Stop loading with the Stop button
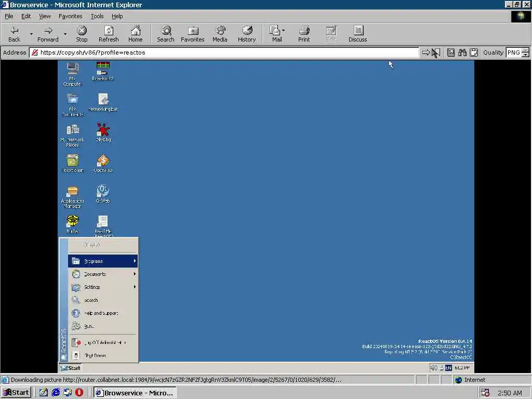The width and height of the screenshot is (532, 399). [82, 34]
